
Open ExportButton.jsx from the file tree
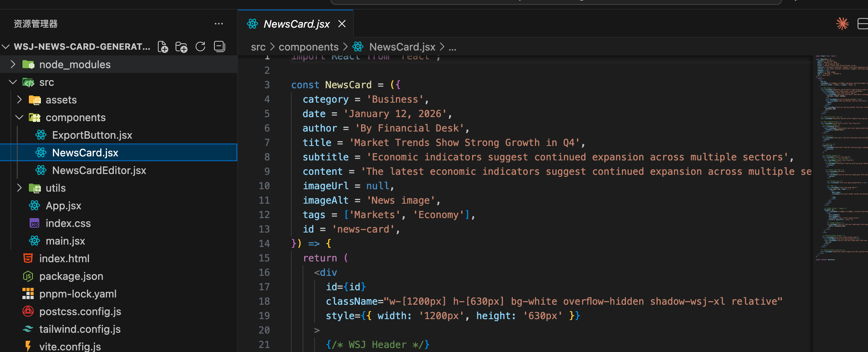(92, 135)
